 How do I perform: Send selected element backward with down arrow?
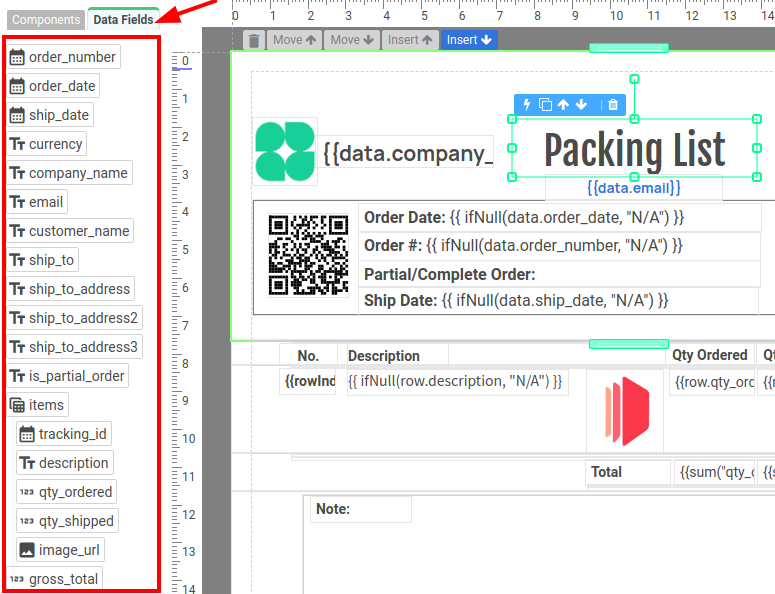click(x=581, y=105)
